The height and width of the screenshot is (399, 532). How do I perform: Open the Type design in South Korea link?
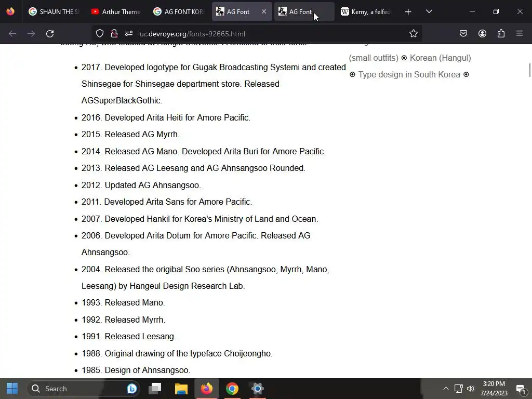coord(409,75)
